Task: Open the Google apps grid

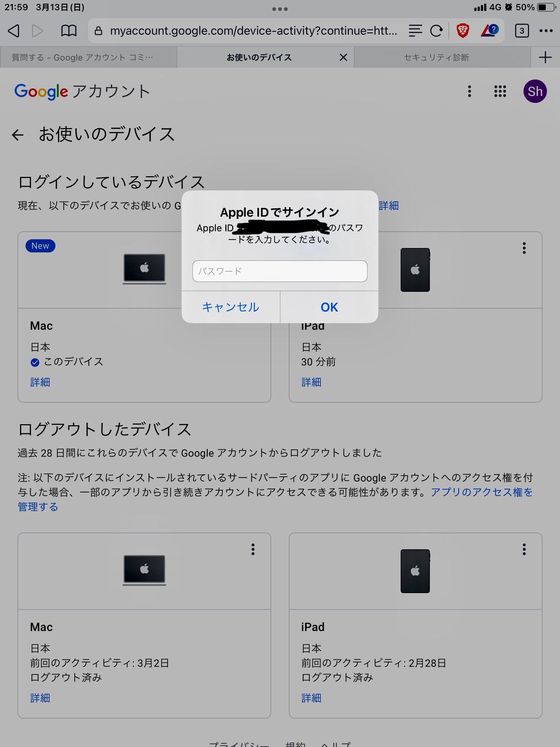Action: pos(500,91)
